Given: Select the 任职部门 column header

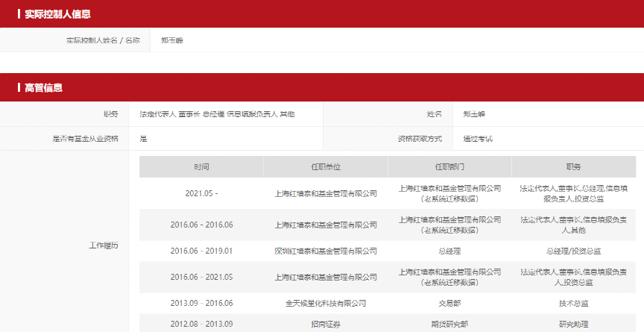Looking at the screenshot, I should coord(449,166).
